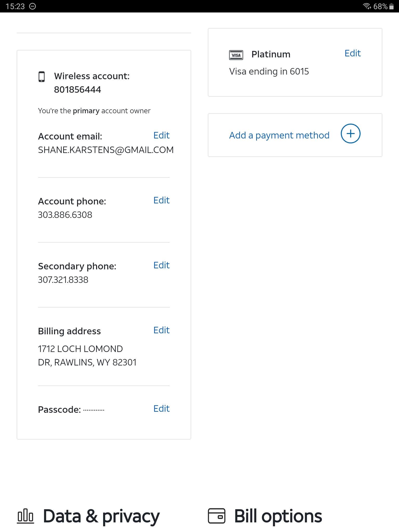Tap the wireless account number 801856444
399x532 pixels.
pyautogui.click(x=77, y=90)
